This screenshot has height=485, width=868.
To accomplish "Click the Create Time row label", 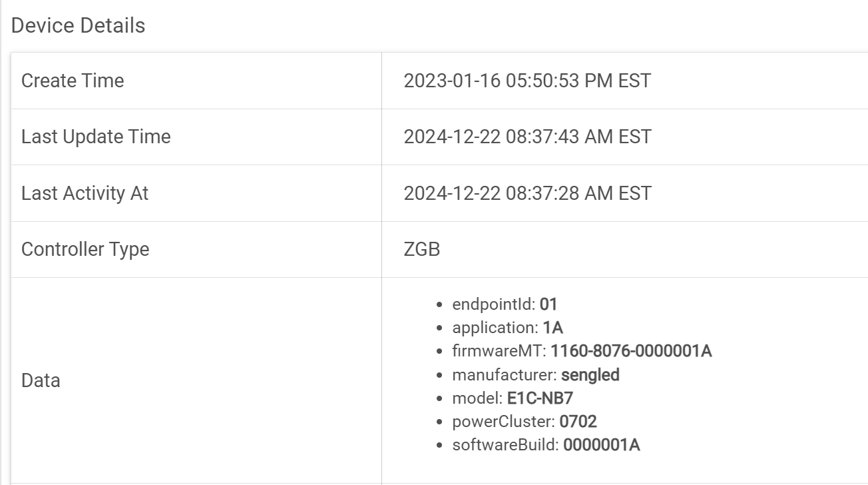I will coord(73,81).
